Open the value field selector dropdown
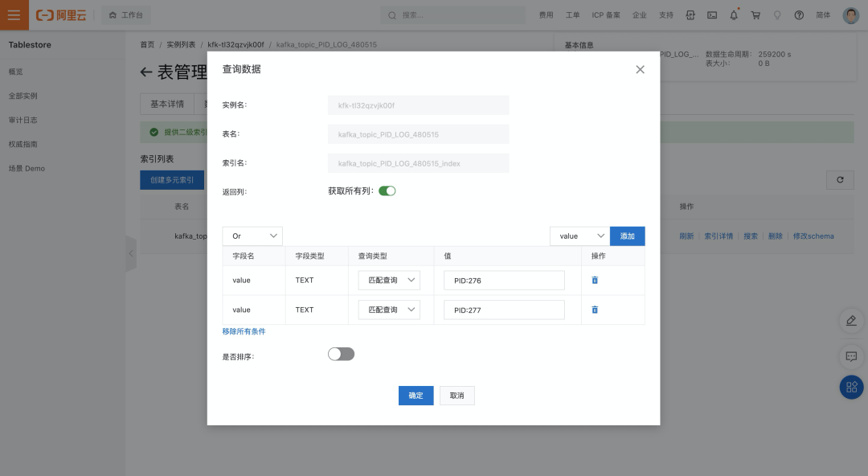Viewport: 868px width, 476px height. (x=579, y=236)
